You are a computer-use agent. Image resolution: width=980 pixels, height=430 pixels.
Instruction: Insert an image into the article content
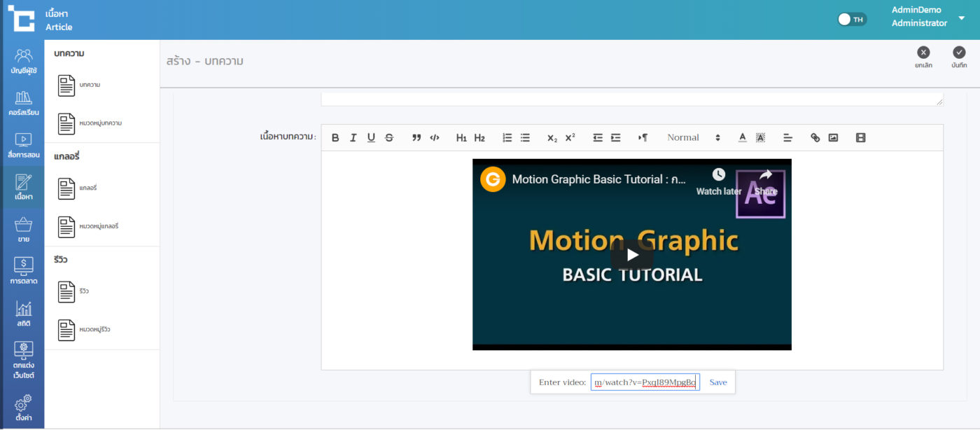click(x=833, y=138)
